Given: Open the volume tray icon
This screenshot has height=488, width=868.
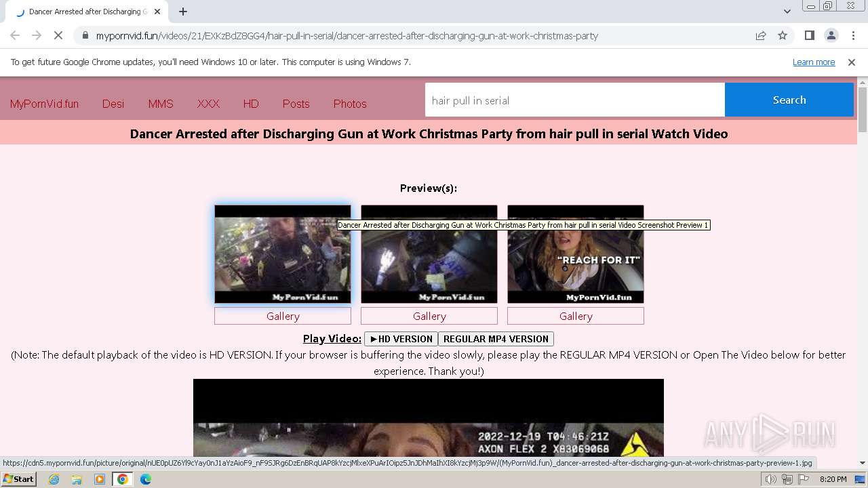Looking at the screenshot, I should click(x=771, y=479).
